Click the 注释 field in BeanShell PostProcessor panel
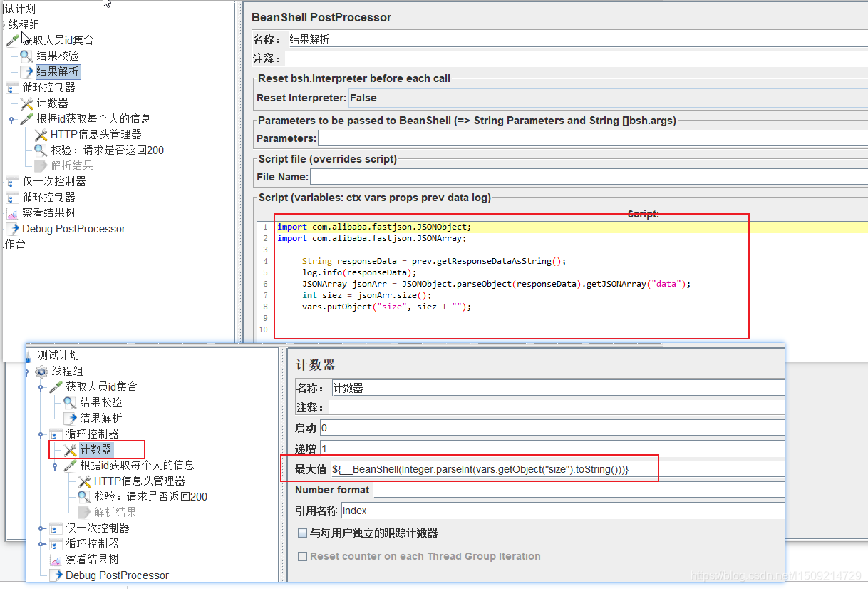The width and height of the screenshot is (868, 589). [577, 58]
